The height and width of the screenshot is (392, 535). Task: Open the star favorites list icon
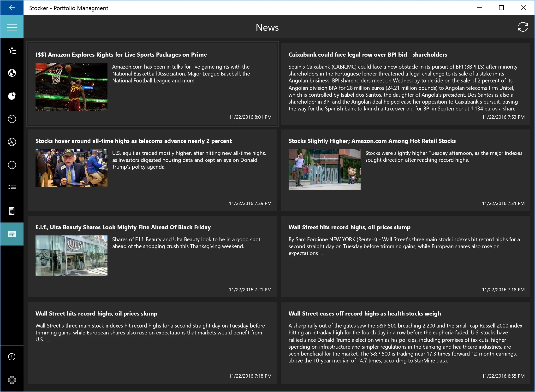click(12, 50)
